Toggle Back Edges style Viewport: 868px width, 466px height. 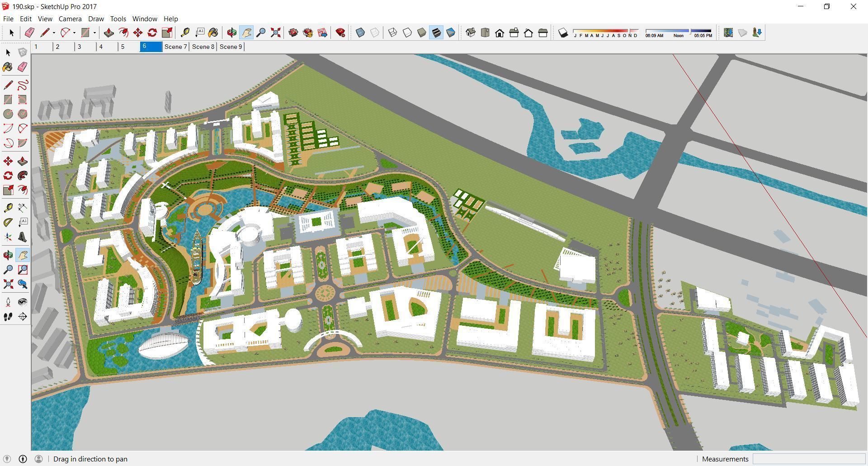click(375, 33)
